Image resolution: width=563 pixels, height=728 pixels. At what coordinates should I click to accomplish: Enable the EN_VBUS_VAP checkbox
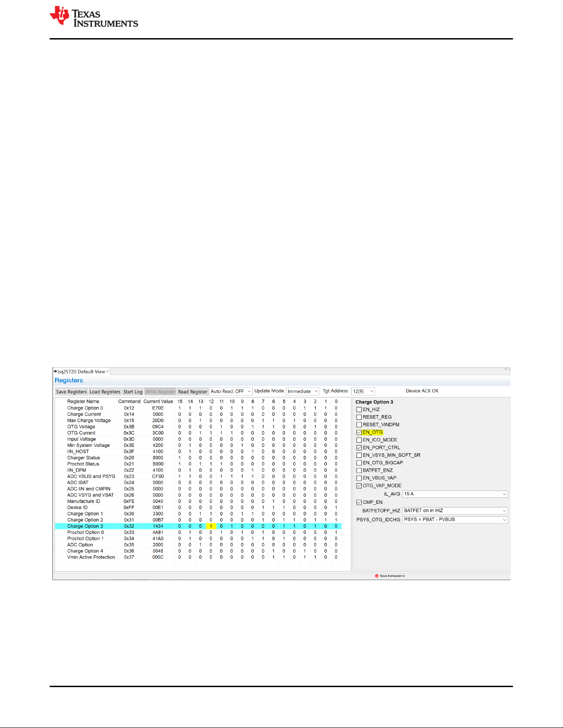(359, 478)
